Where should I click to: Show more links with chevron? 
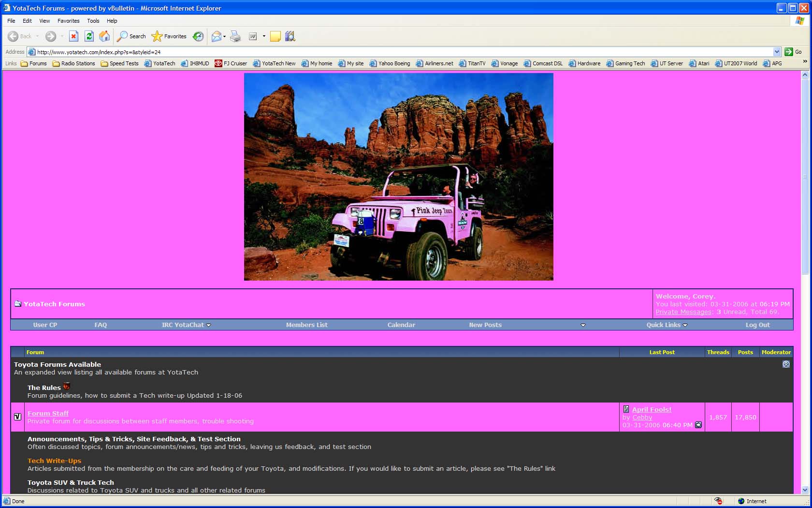click(x=805, y=61)
